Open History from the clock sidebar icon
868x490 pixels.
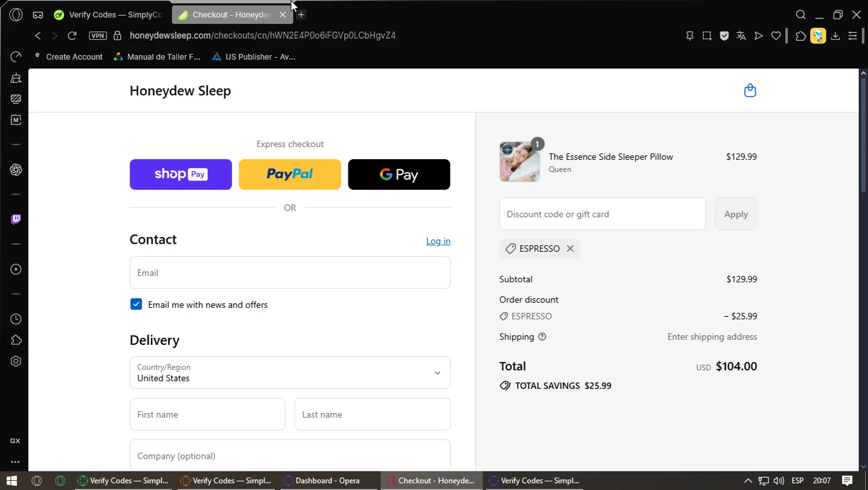(x=16, y=319)
